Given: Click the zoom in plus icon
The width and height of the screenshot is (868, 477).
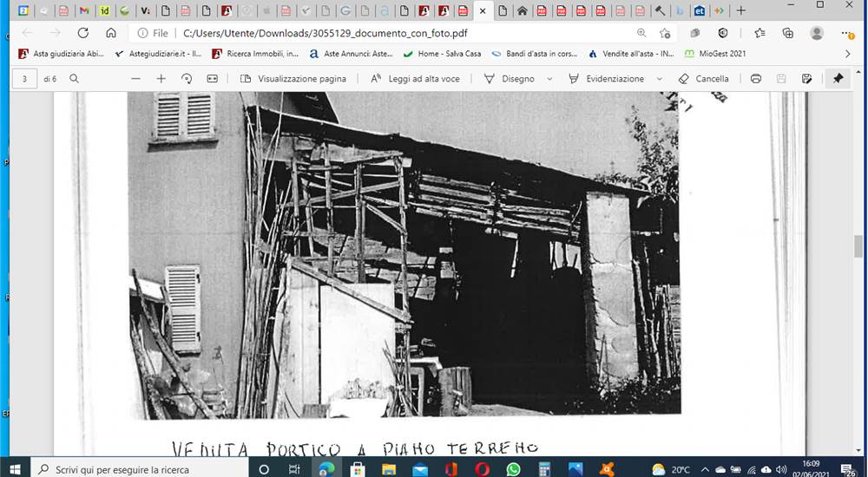Looking at the screenshot, I should [161, 79].
